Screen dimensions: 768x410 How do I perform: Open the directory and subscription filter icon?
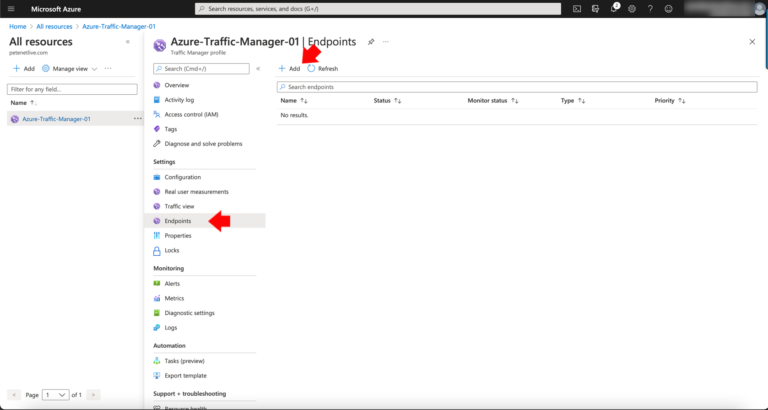595,9
